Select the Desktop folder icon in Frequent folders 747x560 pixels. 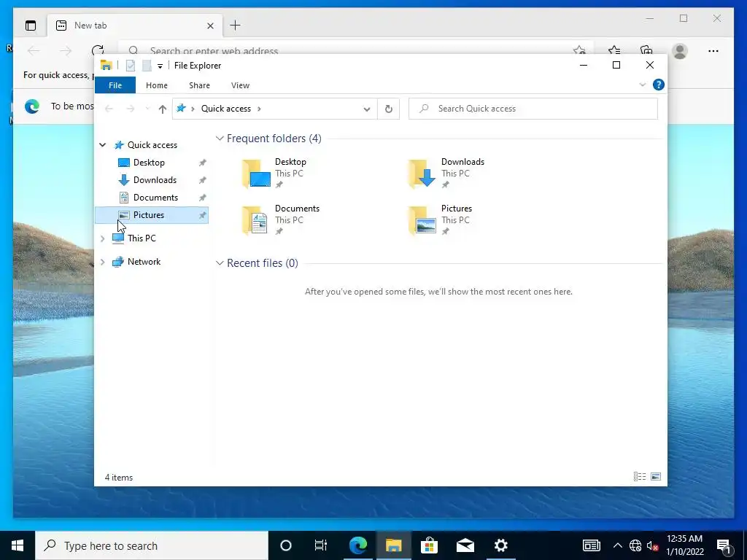256,174
